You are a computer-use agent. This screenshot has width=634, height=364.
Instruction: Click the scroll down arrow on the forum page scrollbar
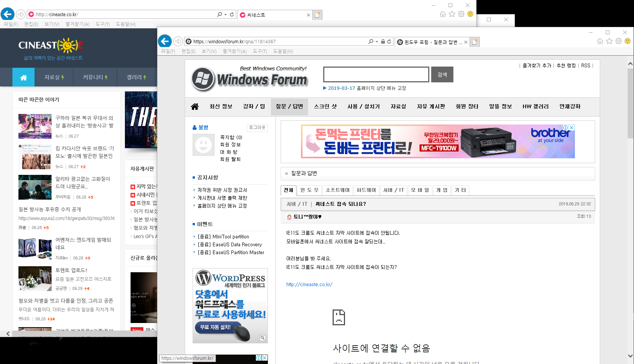[630, 356]
